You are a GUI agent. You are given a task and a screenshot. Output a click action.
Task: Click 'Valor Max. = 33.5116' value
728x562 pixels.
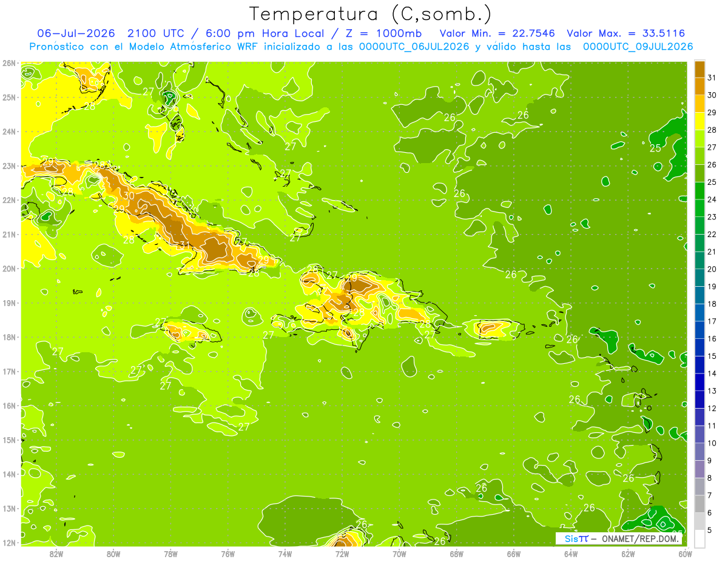pyautogui.click(x=626, y=33)
